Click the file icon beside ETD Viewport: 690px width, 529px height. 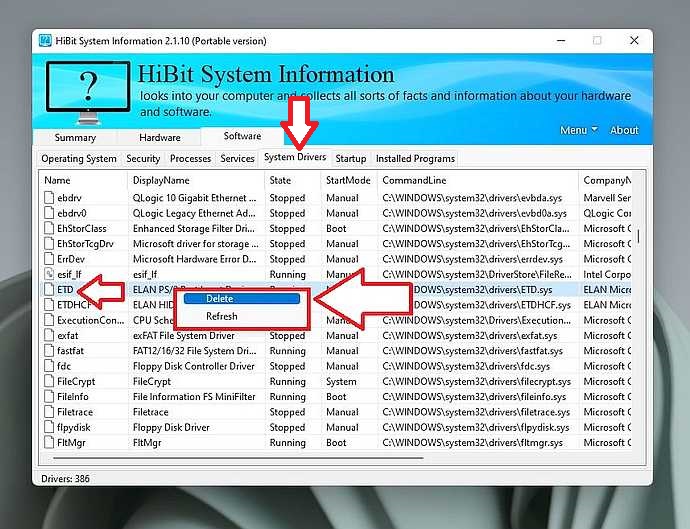click(x=49, y=290)
